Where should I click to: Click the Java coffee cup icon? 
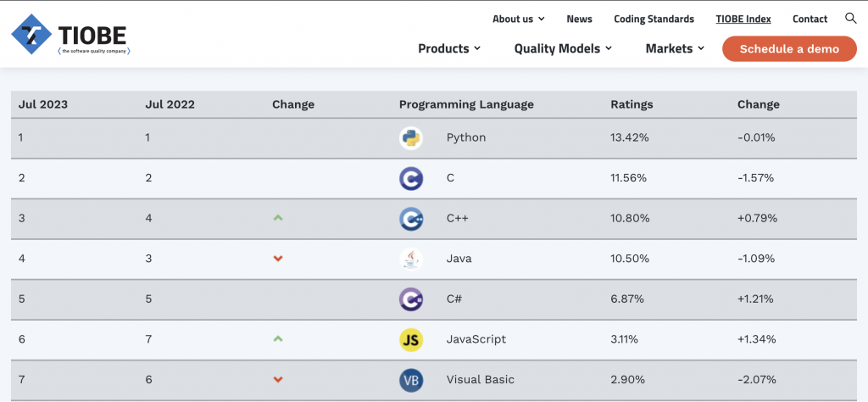click(411, 259)
